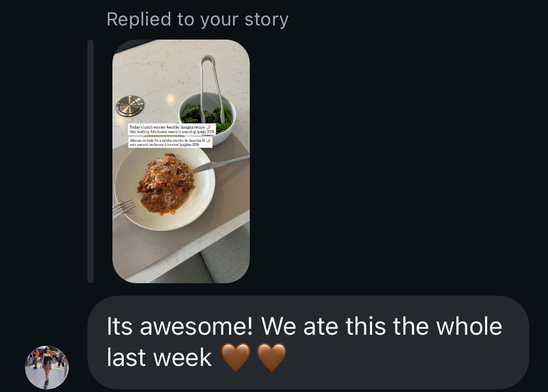The image size is (548, 392).
Task: Click the flexed arm emoji in Portuguese caption
Action: point(208,140)
